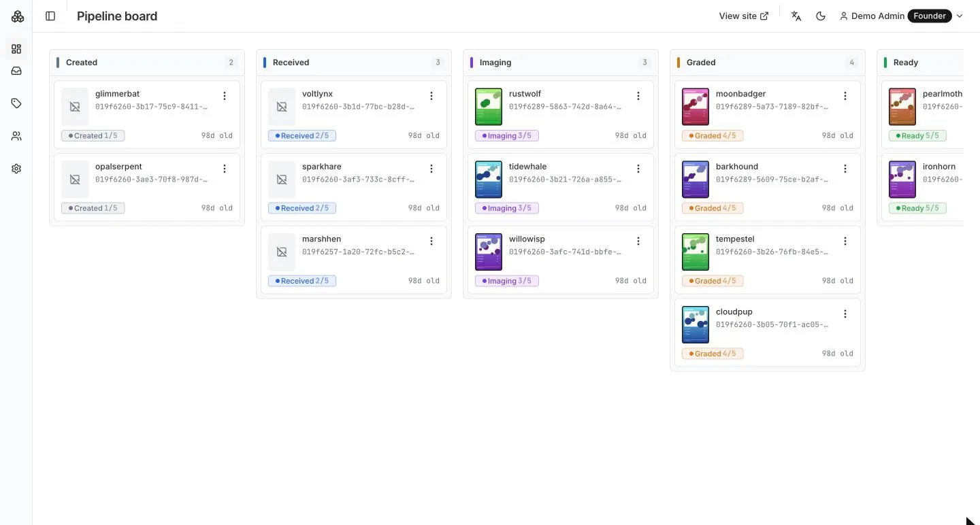The width and height of the screenshot is (980, 525).
Task: Click the pearlmoth card thumbnail
Action: (x=902, y=107)
